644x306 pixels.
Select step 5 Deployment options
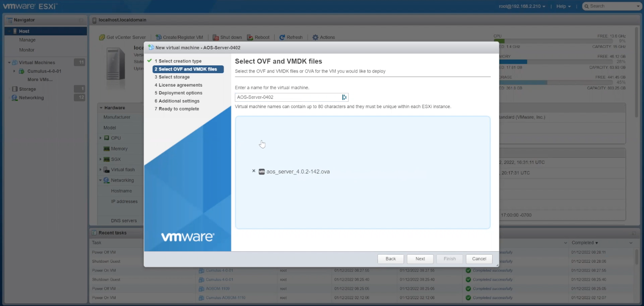pyautogui.click(x=178, y=93)
